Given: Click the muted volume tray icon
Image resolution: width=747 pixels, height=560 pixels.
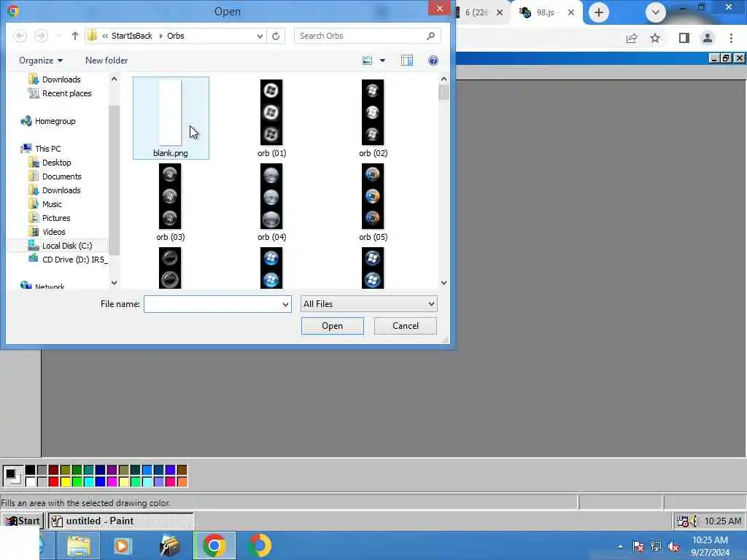Looking at the screenshot, I should [x=673, y=547].
